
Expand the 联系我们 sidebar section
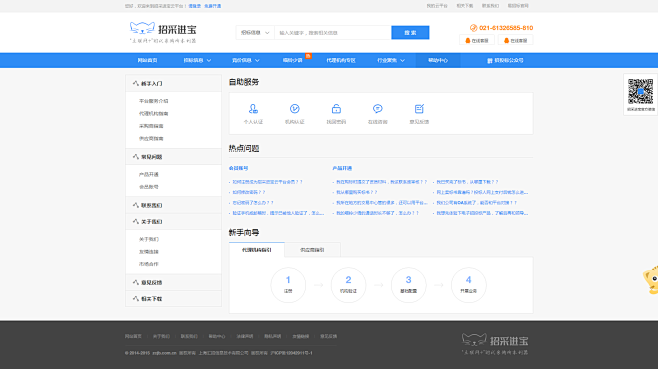(x=173, y=205)
